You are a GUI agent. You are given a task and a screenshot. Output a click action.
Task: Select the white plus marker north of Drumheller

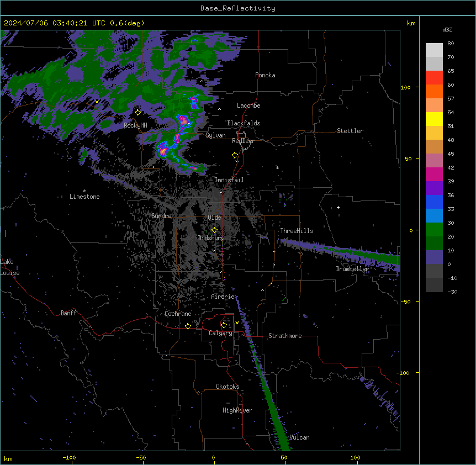[x=338, y=207]
